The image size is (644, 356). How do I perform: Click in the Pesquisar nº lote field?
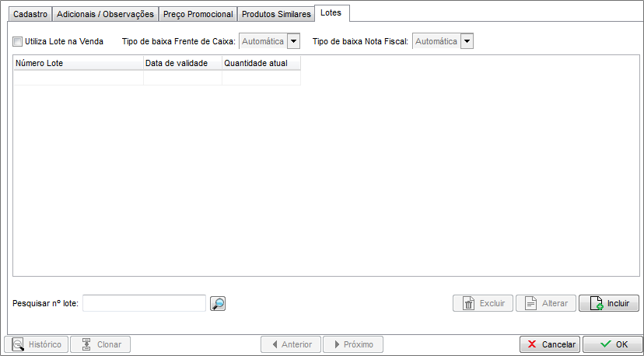(144, 303)
